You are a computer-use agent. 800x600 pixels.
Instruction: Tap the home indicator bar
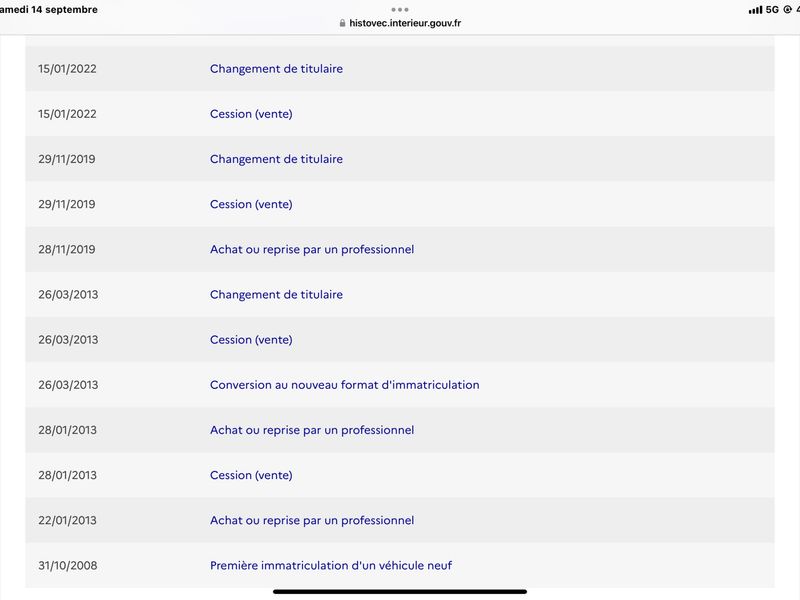click(400, 592)
